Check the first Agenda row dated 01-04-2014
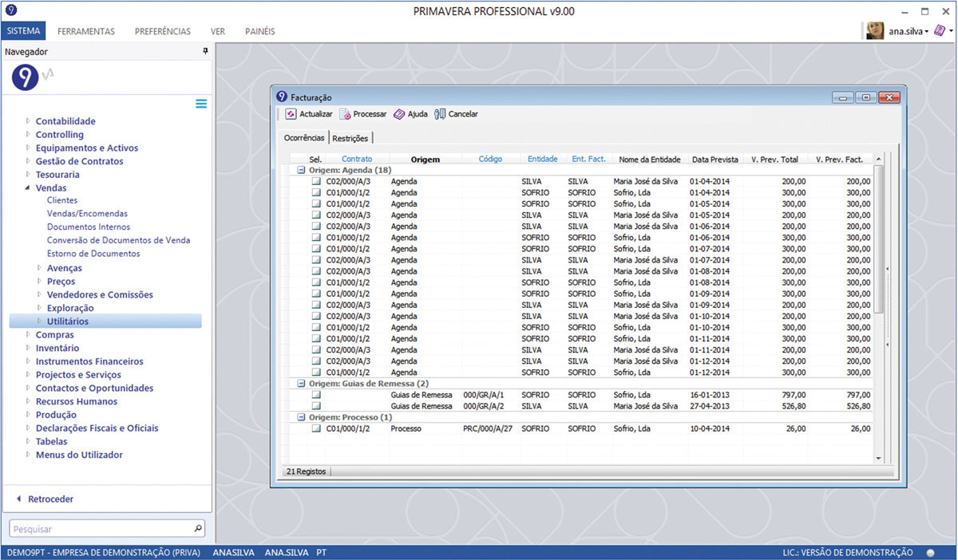Screen dimensions: 958x560 316,181
